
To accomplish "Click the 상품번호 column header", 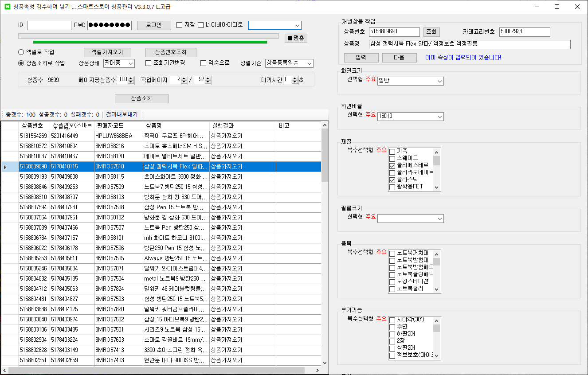I will (x=34, y=126).
